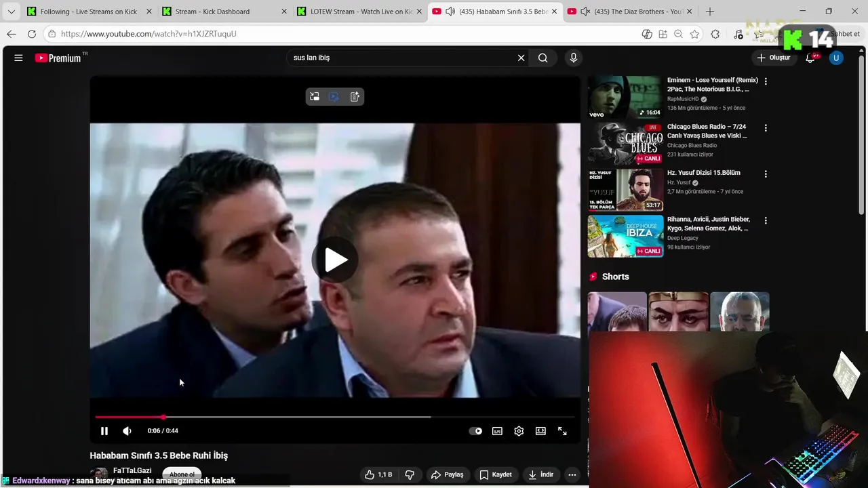Dislike the video with thumbs down
Screen dimensions: 868x488
(410, 475)
